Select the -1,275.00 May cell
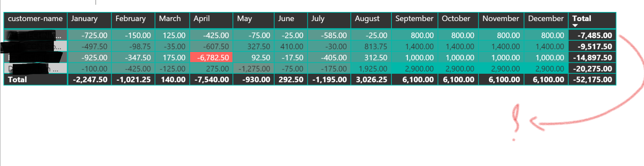 pyautogui.click(x=254, y=69)
